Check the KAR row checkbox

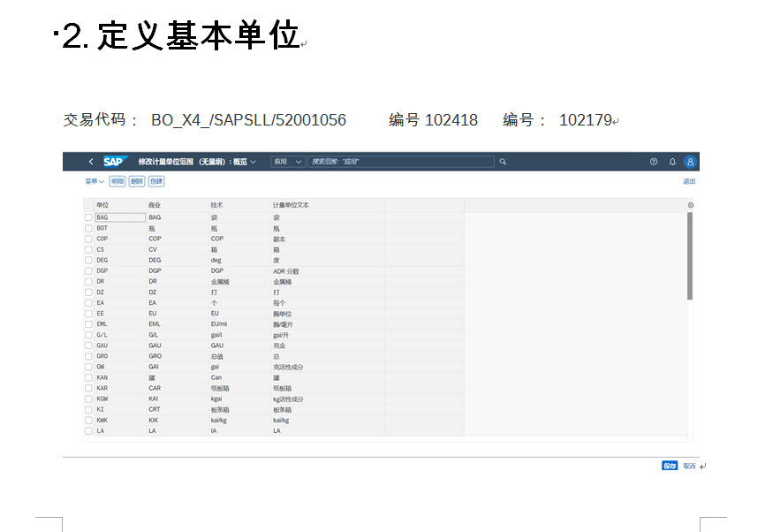pyautogui.click(x=88, y=388)
